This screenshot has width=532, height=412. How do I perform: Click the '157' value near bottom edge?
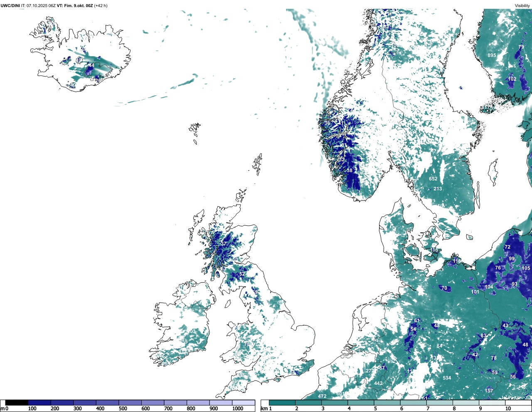tap(489, 391)
